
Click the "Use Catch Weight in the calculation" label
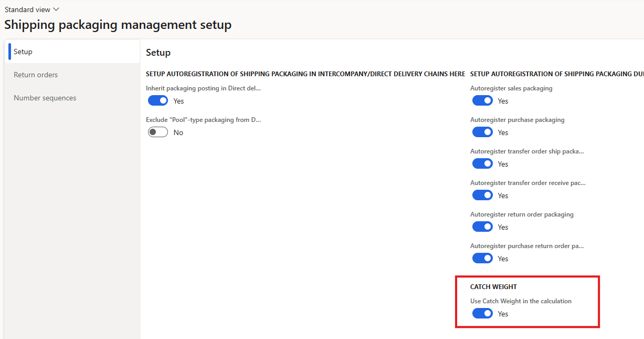point(521,301)
